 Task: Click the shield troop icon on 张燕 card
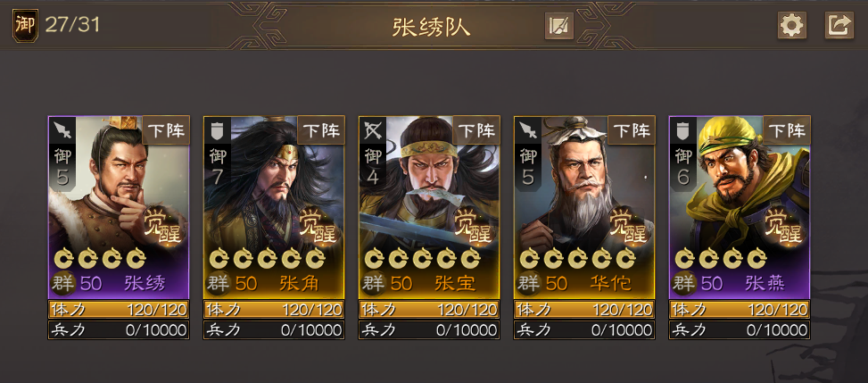coord(682,131)
